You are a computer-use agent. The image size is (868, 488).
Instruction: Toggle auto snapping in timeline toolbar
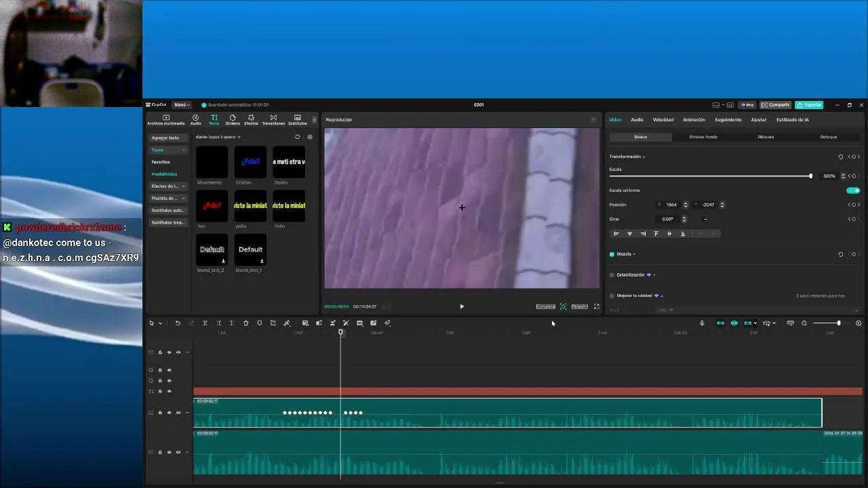point(734,323)
